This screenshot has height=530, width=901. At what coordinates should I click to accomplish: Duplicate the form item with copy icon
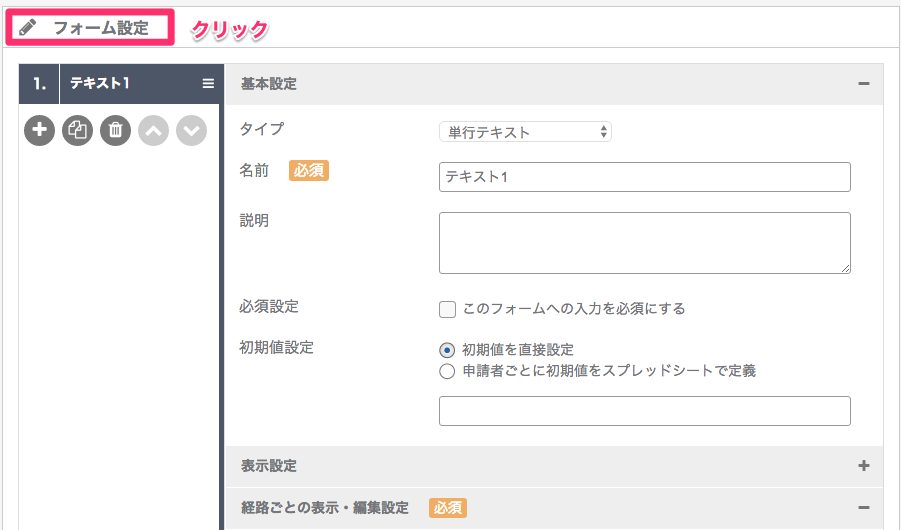[78, 130]
